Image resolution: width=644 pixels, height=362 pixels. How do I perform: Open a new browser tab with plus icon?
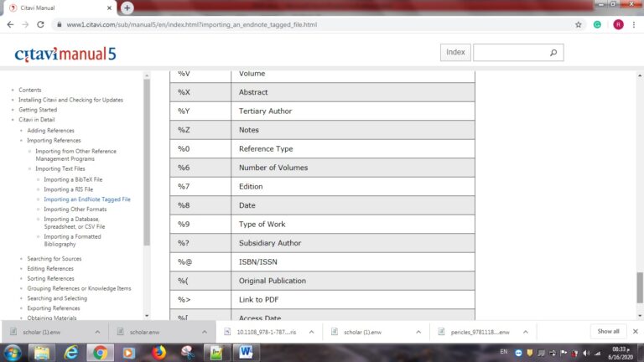click(x=127, y=8)
